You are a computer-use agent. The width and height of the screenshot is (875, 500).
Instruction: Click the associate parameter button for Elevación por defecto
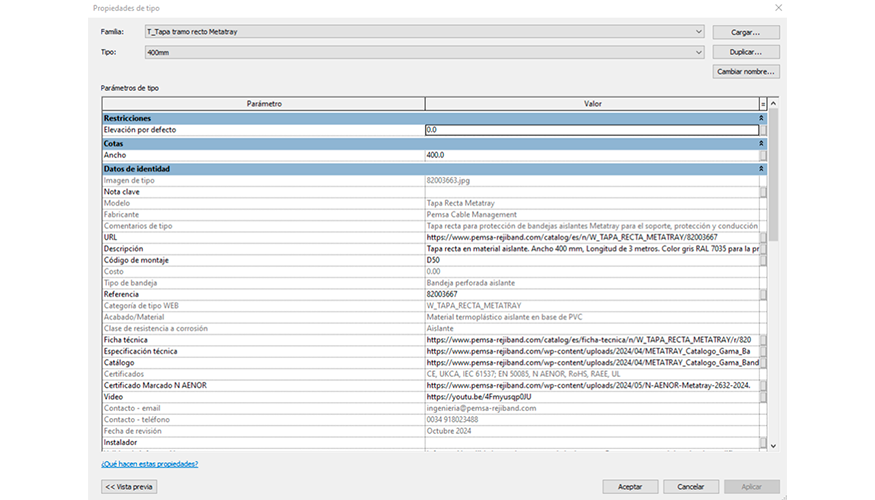763,130
